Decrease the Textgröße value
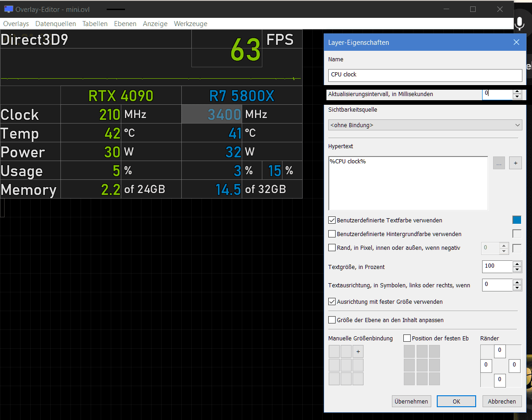Viewport: 532px width, 420px height. coord(517,269)
